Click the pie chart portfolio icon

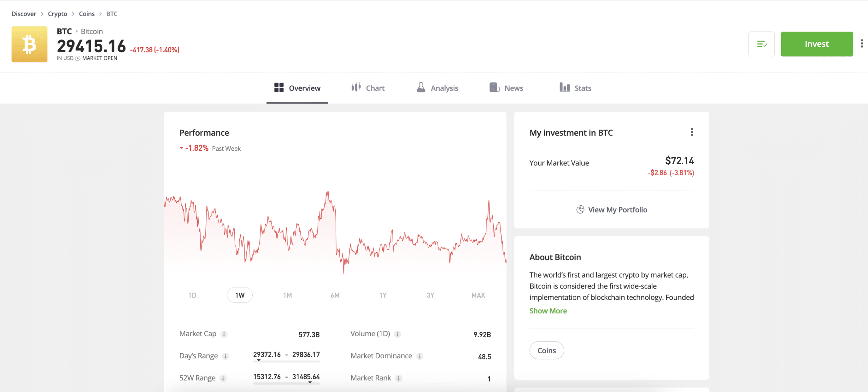click(580, 210)
